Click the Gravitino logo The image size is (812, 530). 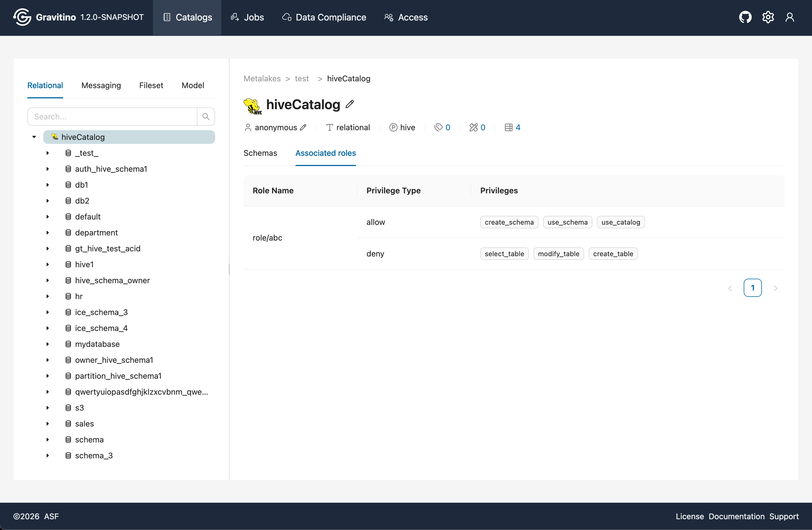point(22,17)
